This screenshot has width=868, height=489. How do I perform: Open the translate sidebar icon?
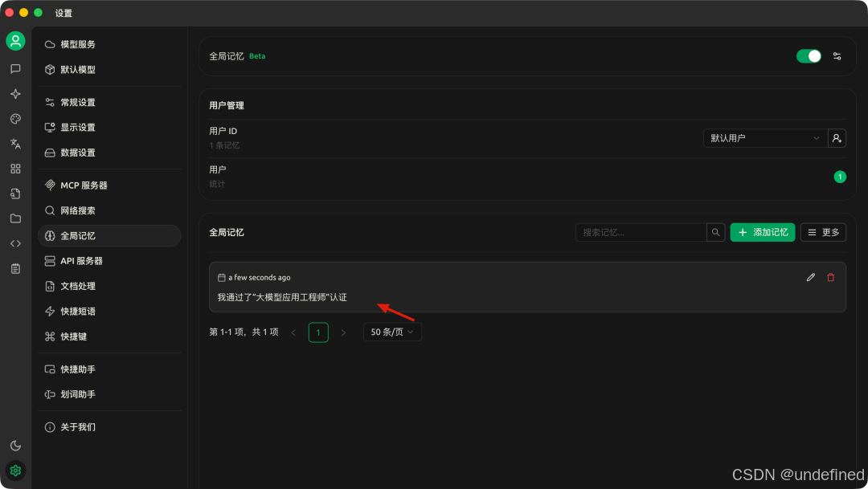coord(15,144)
